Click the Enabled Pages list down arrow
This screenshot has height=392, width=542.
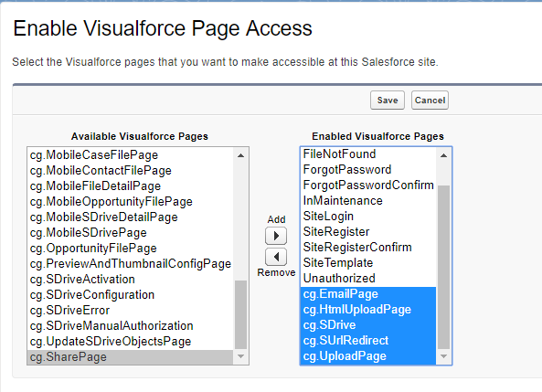click(x=443, y=356)
